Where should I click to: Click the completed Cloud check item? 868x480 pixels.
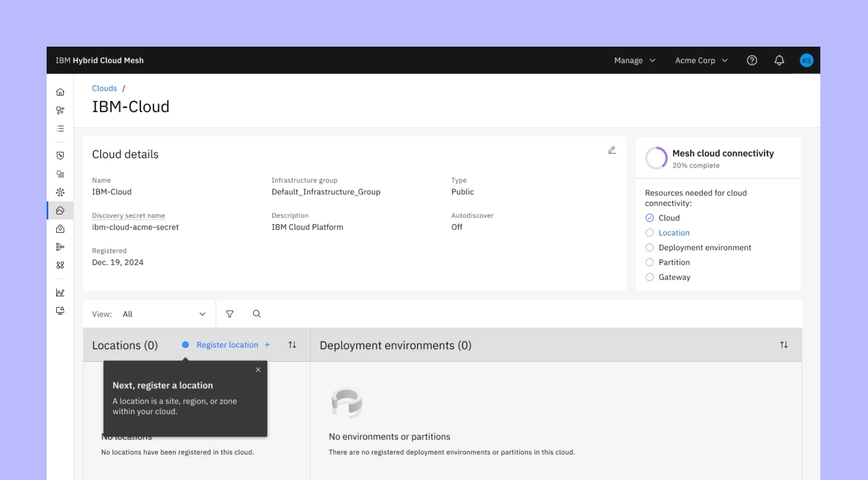[662, 218]
